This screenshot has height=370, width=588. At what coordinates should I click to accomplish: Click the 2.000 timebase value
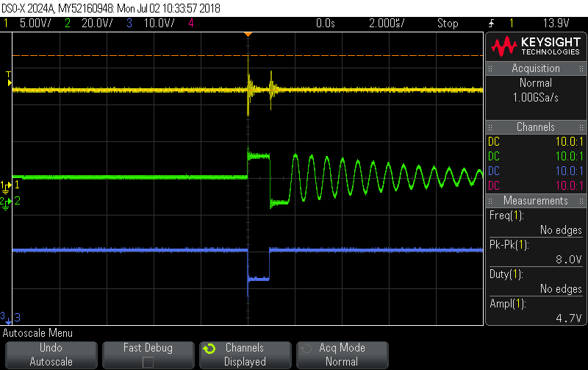tap(387, 24)
